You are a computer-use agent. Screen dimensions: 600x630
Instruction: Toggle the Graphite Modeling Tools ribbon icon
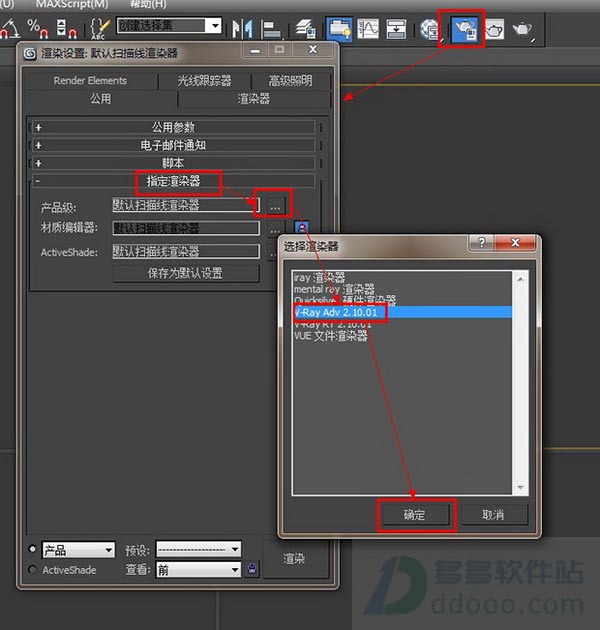coord(339,29)
